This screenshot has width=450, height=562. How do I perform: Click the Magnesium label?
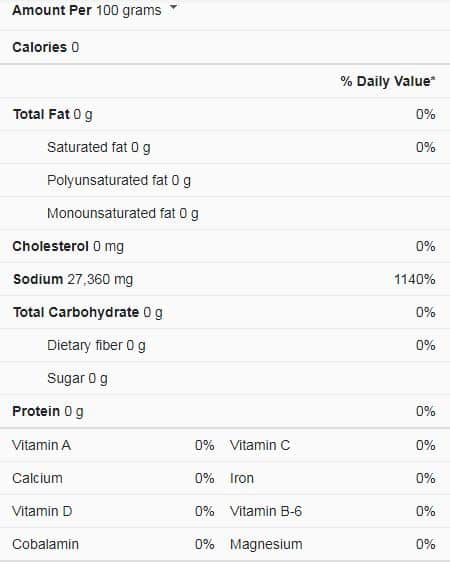coord(266,544)
